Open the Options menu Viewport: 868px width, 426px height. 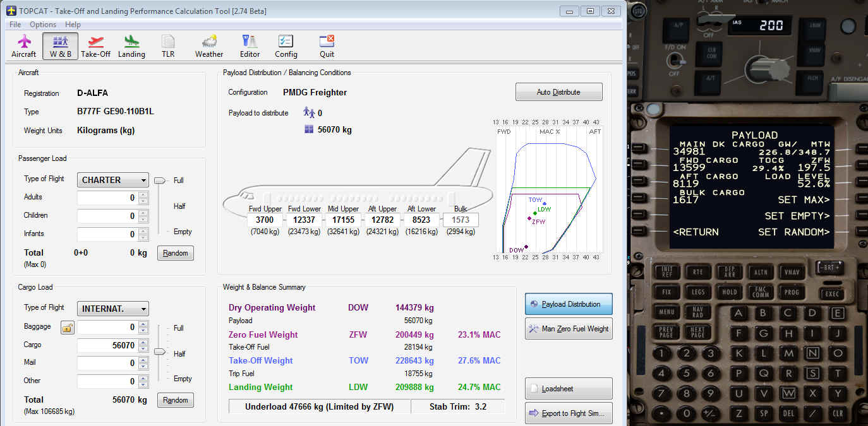pyautogui.click(x=43, y=25)
